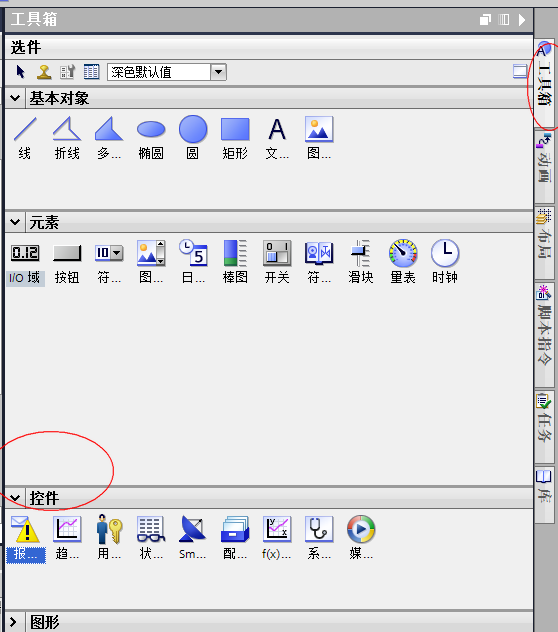Select the 折线 polyline object
558x632 pixels.
pos(67,138)
